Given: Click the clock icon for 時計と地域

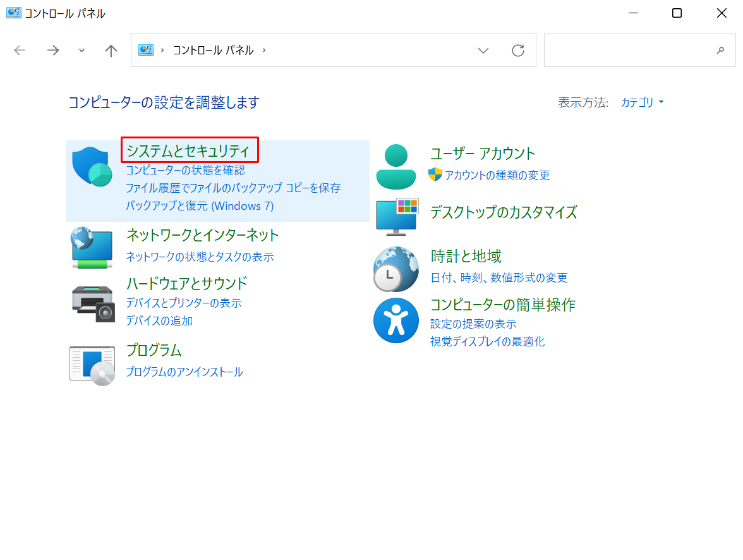Looking at the screenshot, I should coord(396,269).
